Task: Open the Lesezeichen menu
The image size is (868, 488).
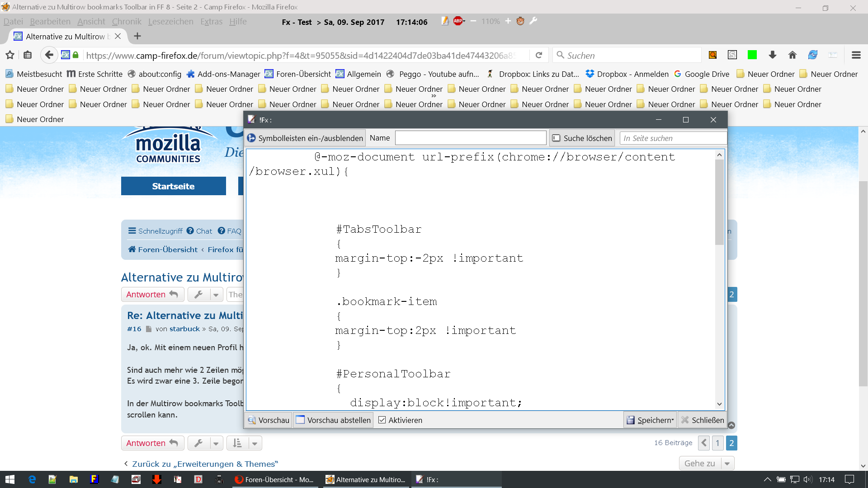Action: point(170,22)
